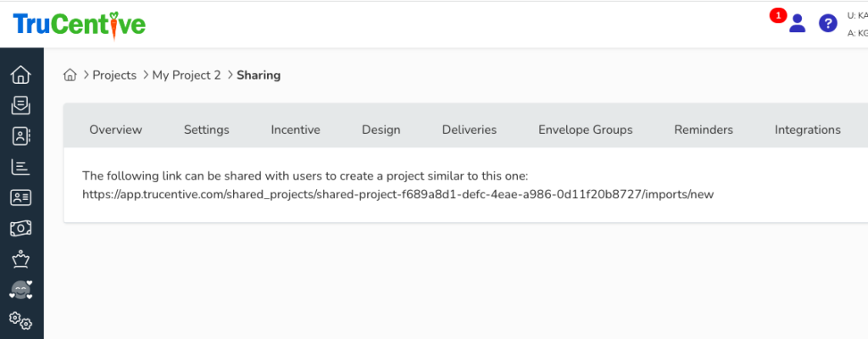Open the settings gears sidebar icon
Screen dimensions: 868x339
pyautogui.click(x=20, y=320)
